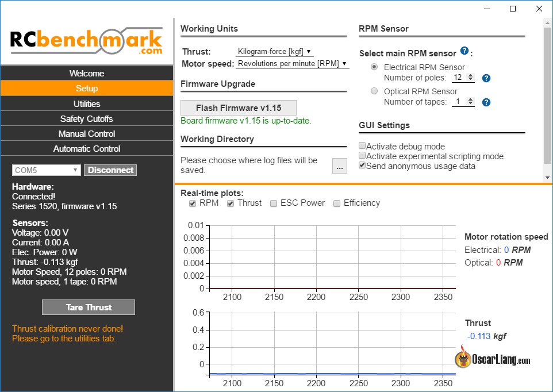Click scrollbar up arrow in settings panel

[x=547, y=23]
